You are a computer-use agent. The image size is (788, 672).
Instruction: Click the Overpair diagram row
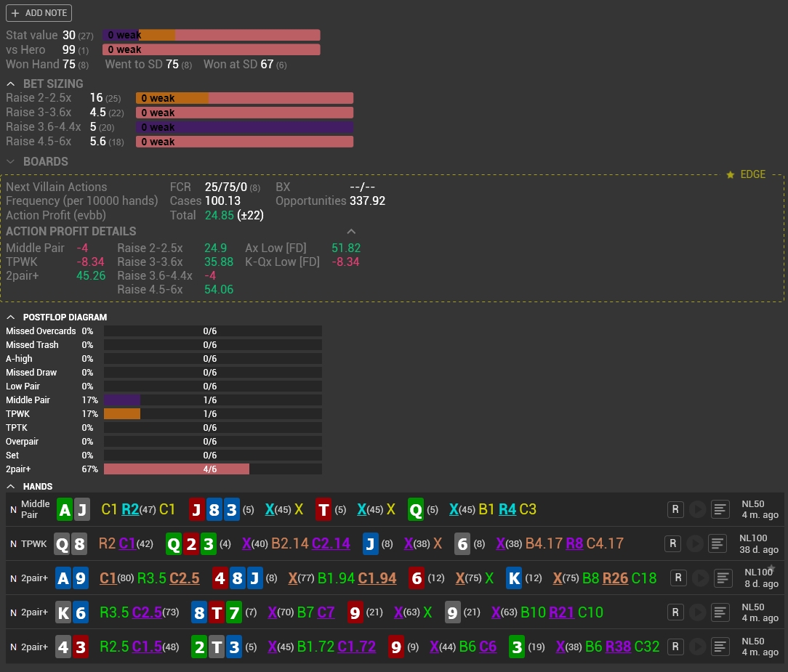tap(164, 442)
